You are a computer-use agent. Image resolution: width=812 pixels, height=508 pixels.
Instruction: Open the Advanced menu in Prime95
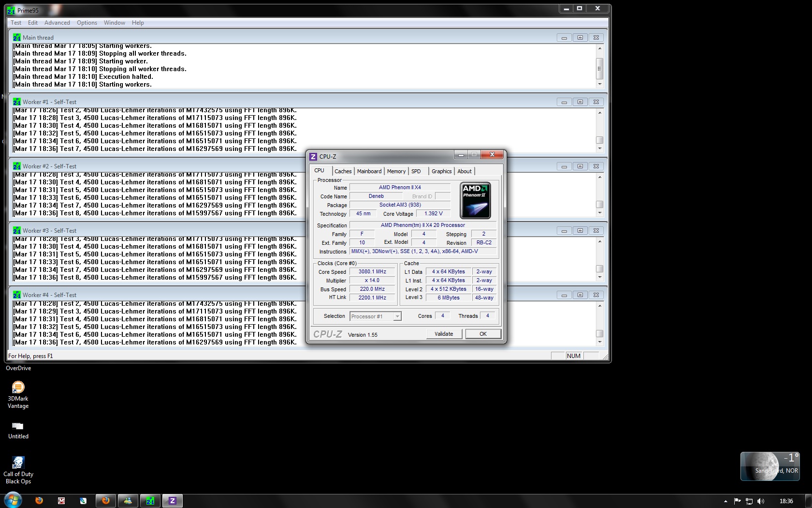coord(57,23)
